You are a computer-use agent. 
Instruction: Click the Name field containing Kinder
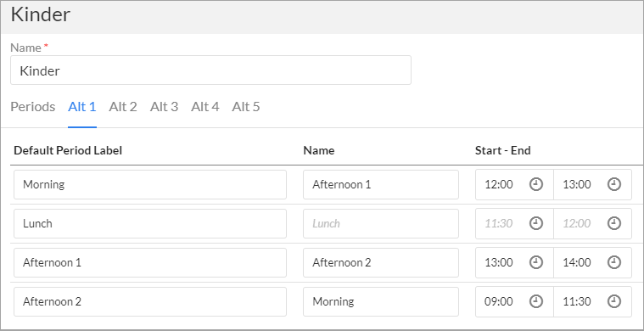(x=210, y=70)
